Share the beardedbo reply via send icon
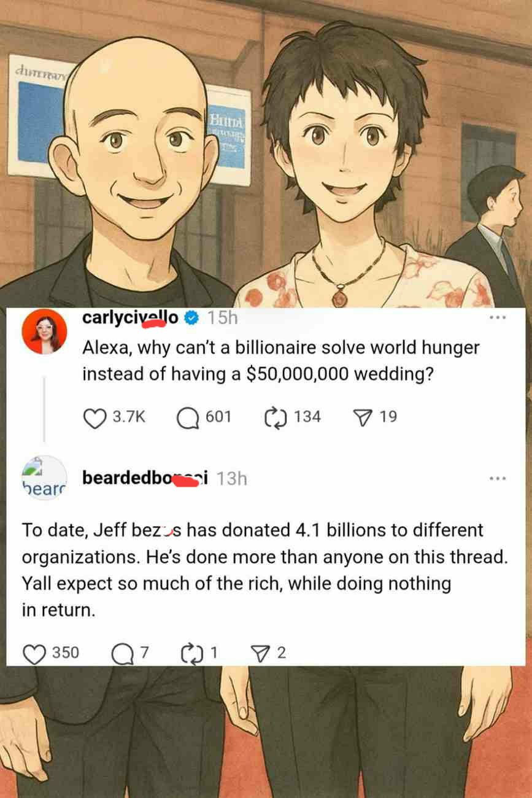The image size is (532, 798). [x=260, y=653]
